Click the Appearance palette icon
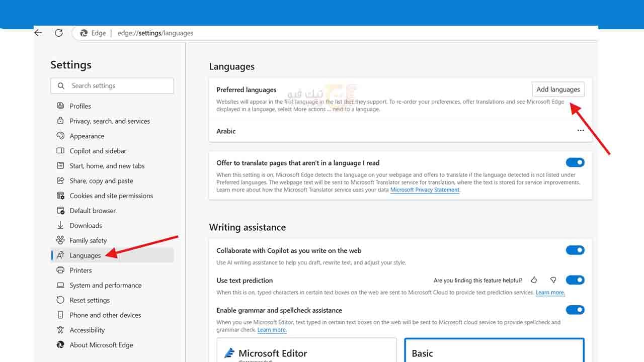The image size is (644, 362). (60, 136)
